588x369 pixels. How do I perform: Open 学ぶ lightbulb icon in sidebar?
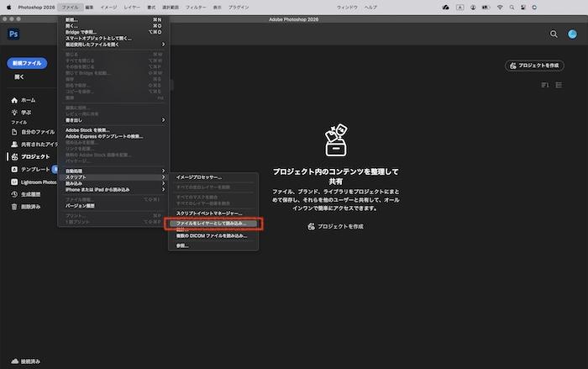(14, 113)
